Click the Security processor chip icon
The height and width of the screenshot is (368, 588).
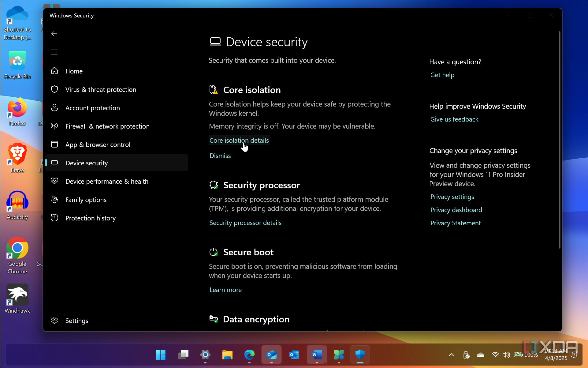click(x=214, y=185)
